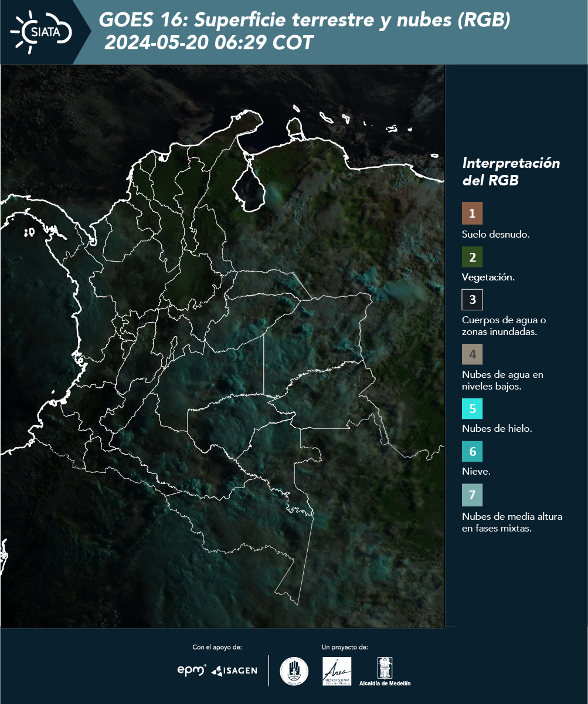The height and width of the screenshot is (704, 588).
Task: Click the "Nubes de agua en niveles bajos." label
Action: (x=502, y=380)
